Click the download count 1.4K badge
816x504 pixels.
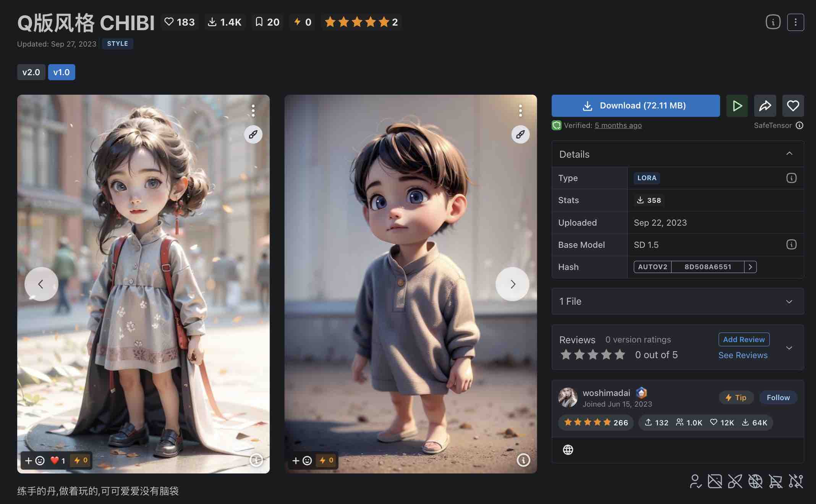[225, 22]
